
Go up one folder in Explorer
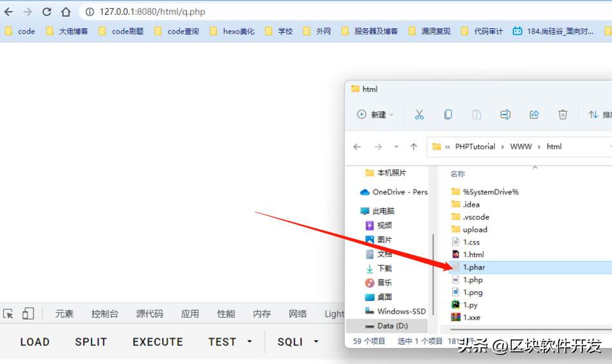point(414,147)
